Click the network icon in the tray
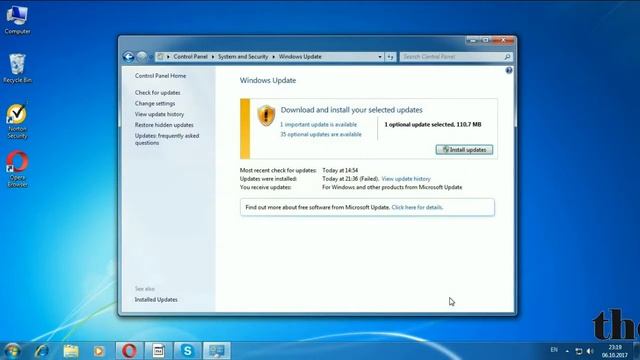640x360 pixels. [579, 351]
